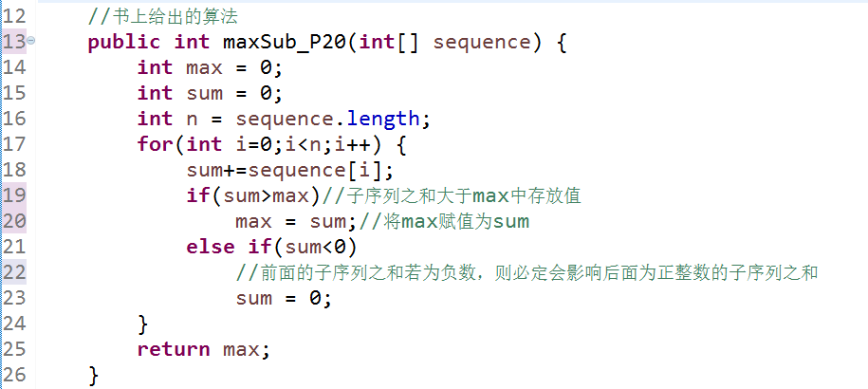Click line number 17 in the gutter
Screen dimensions: 868x389
pos(14,145)
